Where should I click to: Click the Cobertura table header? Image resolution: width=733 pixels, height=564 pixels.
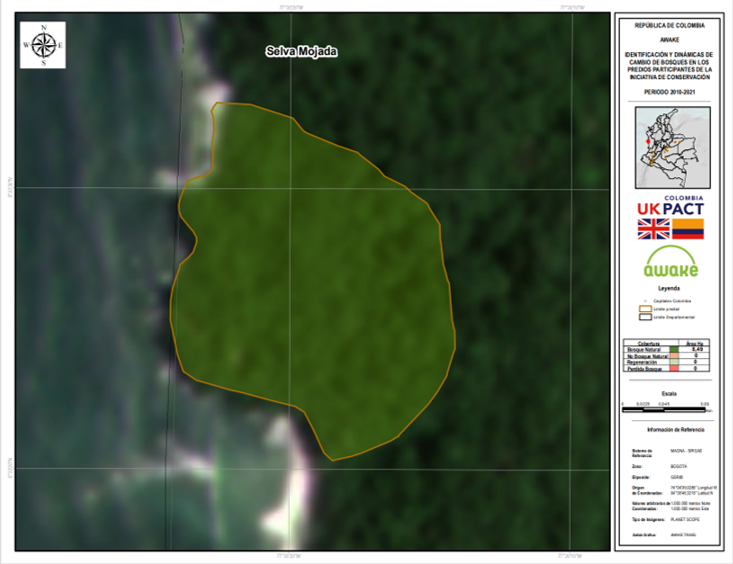coord(648,343)
